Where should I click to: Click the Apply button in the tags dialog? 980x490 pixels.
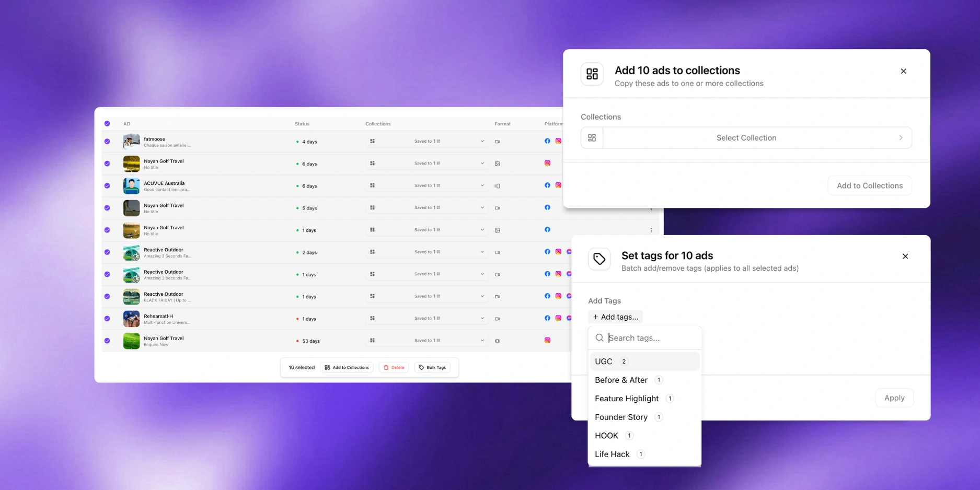click(x=894, y=398)
